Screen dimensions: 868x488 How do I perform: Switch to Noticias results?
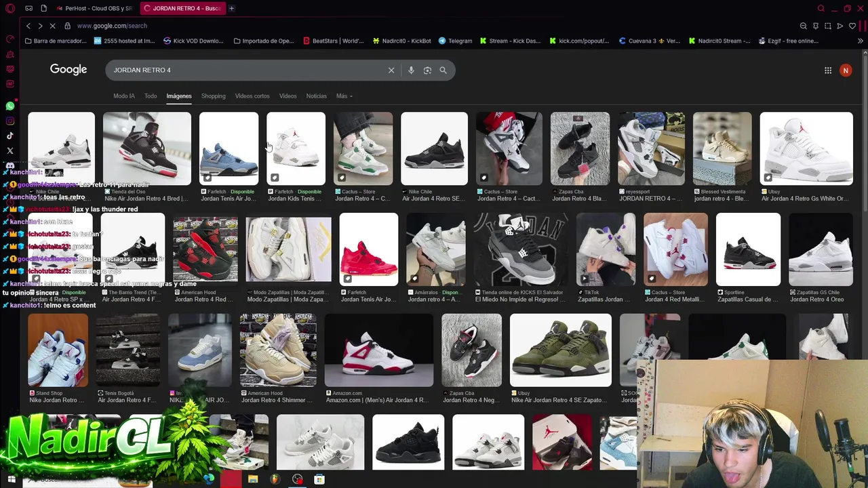tap(316, 96)
